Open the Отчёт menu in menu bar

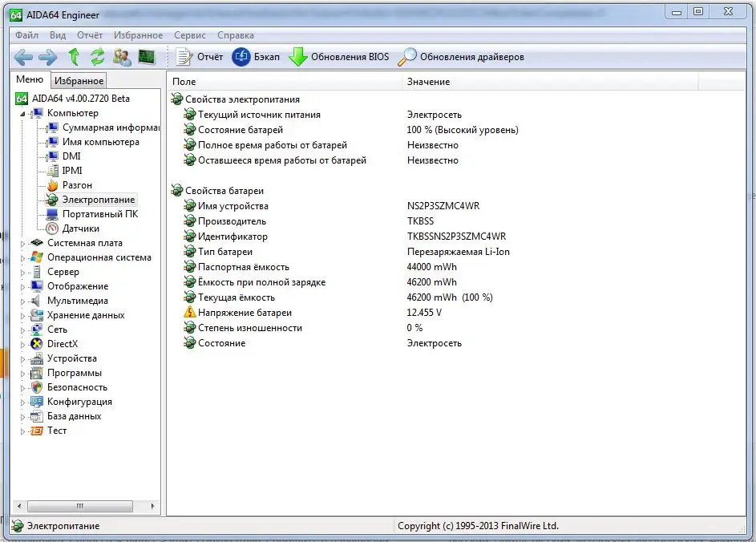[90, 35]
